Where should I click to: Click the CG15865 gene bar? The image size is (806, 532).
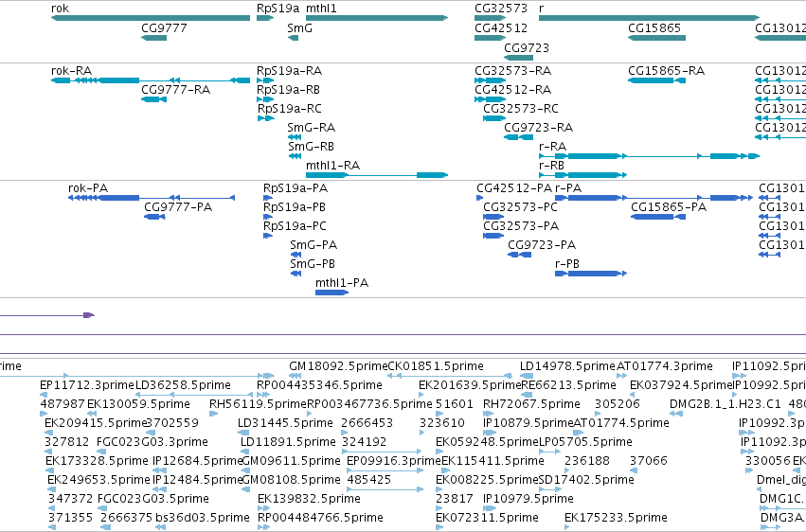click(656, 38)
